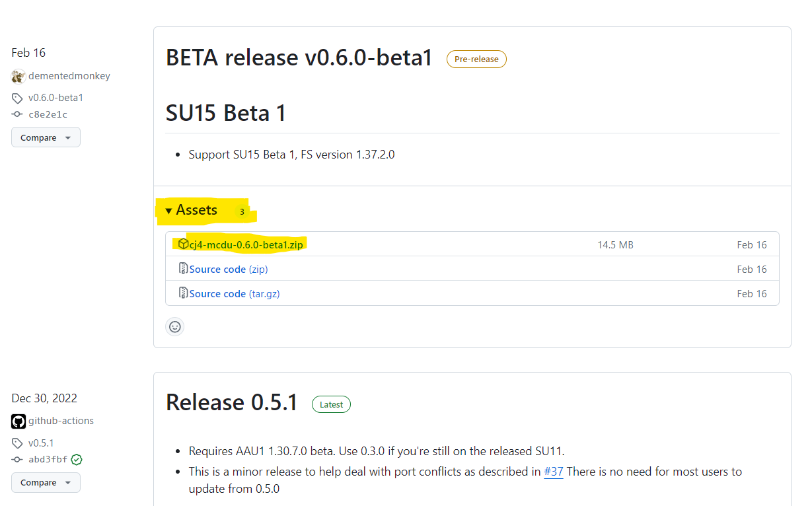Open the Compare dropdown for v0.5.1
The image size is (812, 506).
click(46, 482)
